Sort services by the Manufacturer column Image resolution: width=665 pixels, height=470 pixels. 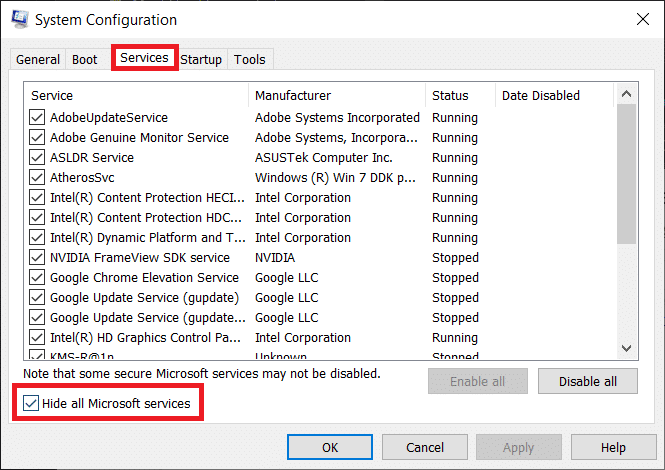click(337, 96)
